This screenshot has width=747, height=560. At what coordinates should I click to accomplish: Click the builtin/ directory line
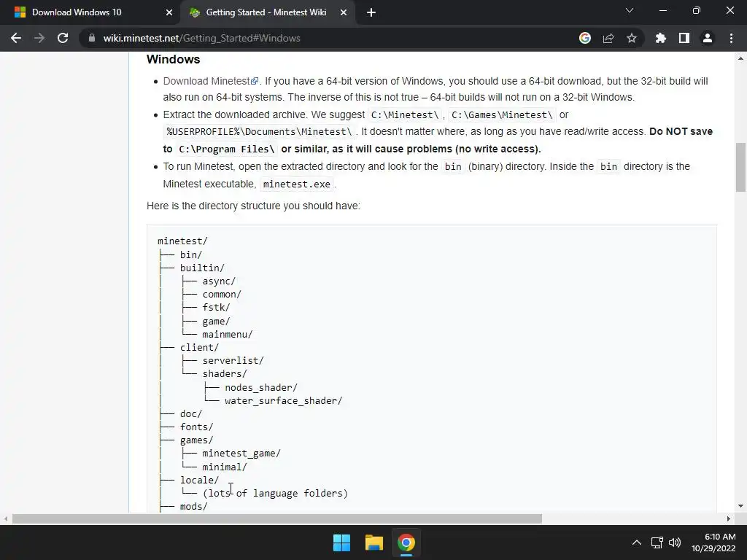(x=202, y=268)
